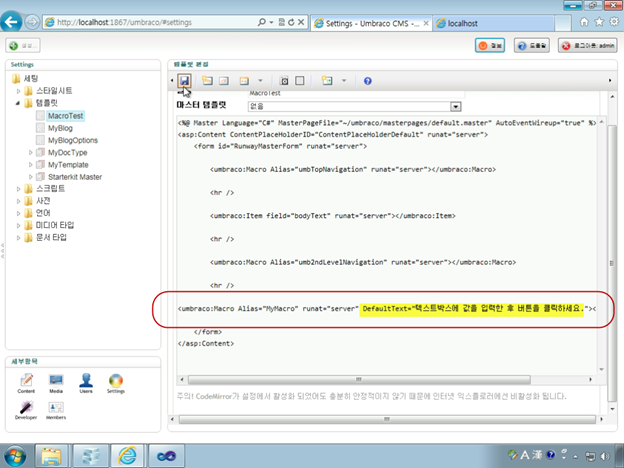This screenshot has height=468, width=624.
Task: Collapse the 템플릿 folder
Action: (18, 103)
